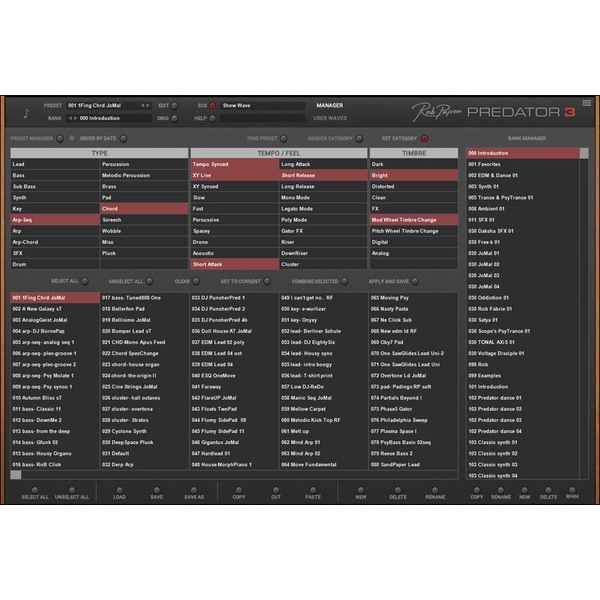Toggle FIND PRESET button

coord(284,139)
